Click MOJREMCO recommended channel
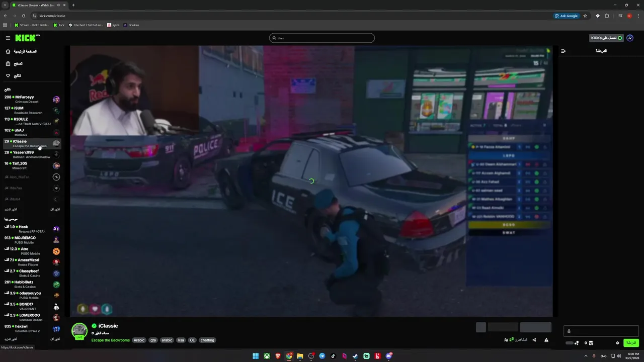The width and height of the screenshot is (644, 362). pyautogui.click(x=32, y=240)
